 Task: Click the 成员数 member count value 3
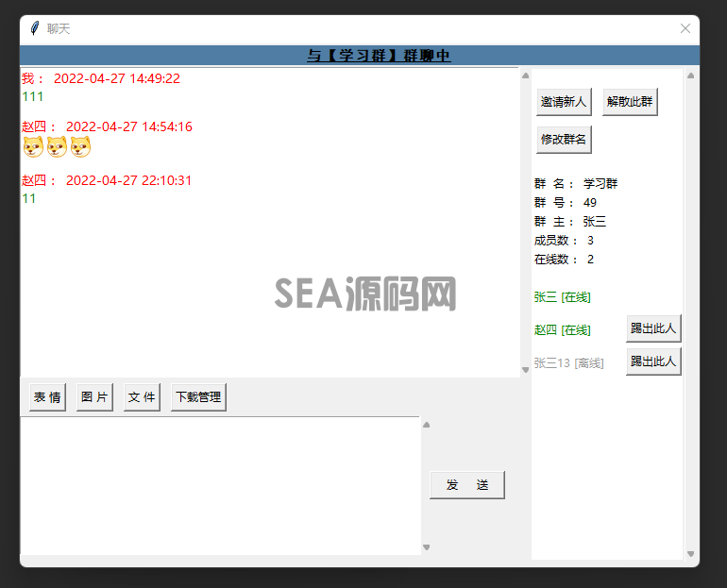pos(590,240)
